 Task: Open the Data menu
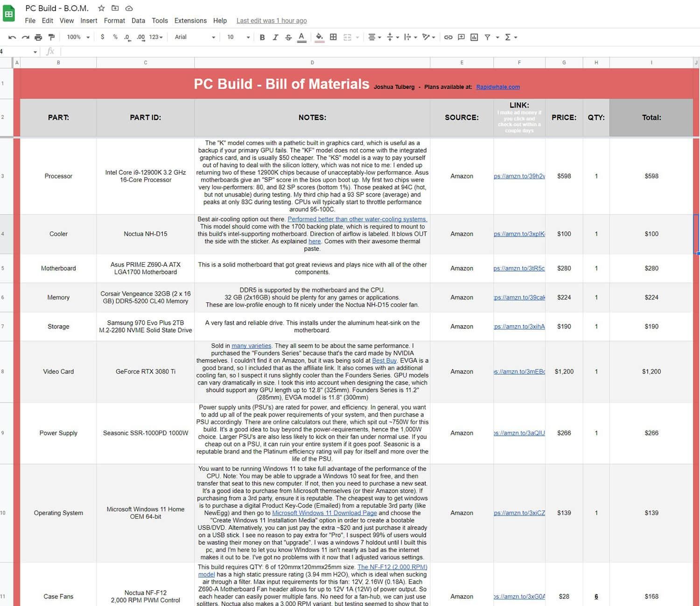[x=138, y=21]
